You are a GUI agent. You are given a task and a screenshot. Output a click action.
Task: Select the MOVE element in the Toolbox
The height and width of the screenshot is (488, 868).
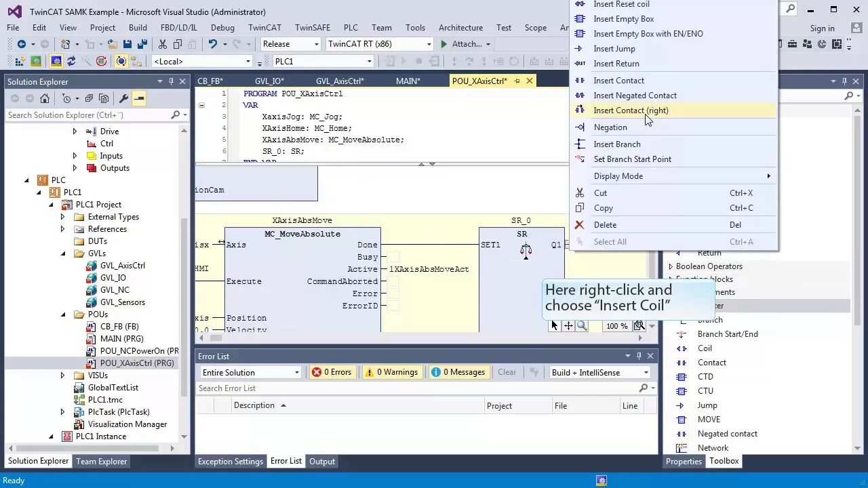click(709, 420)
